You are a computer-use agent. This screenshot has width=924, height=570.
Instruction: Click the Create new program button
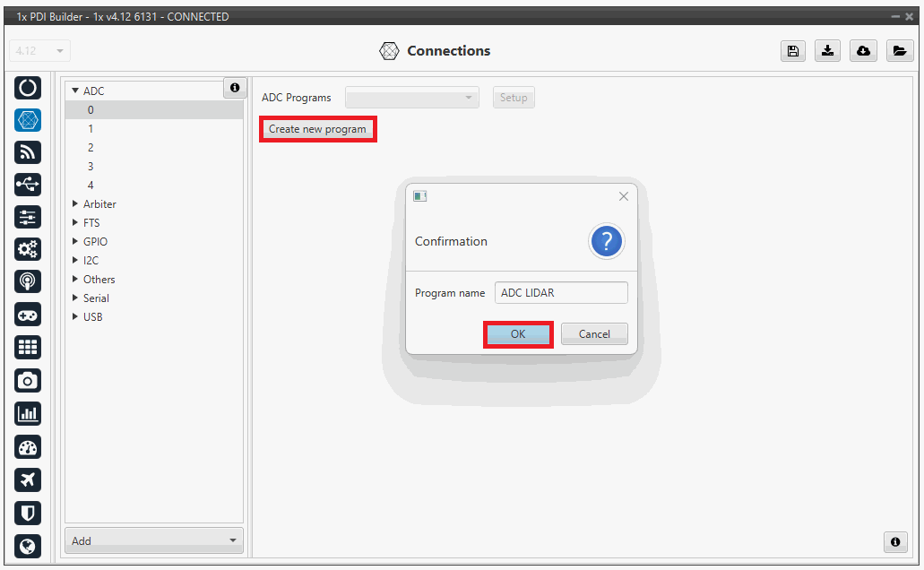click(317, 129)
